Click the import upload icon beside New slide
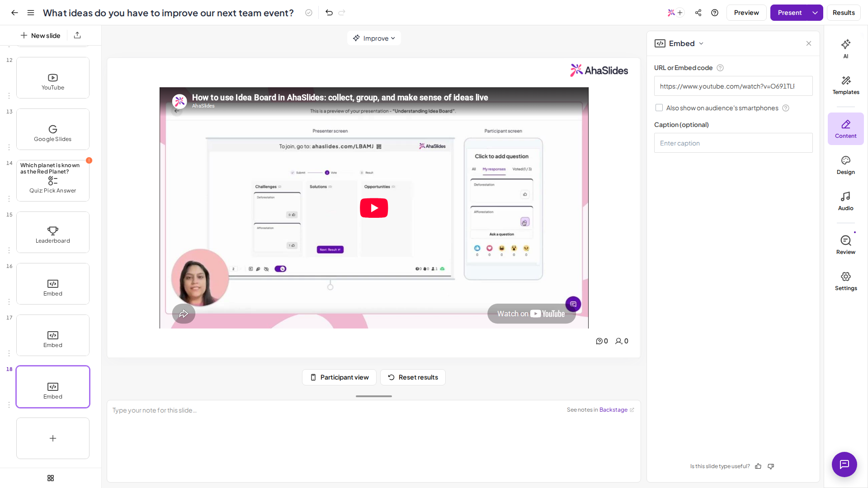The image size is (868, 488). point(77,35)
